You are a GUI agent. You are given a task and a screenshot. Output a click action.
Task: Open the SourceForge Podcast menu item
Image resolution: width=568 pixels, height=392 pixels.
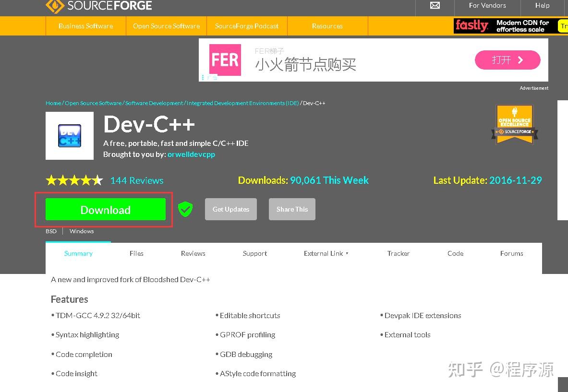click(246, 26)
